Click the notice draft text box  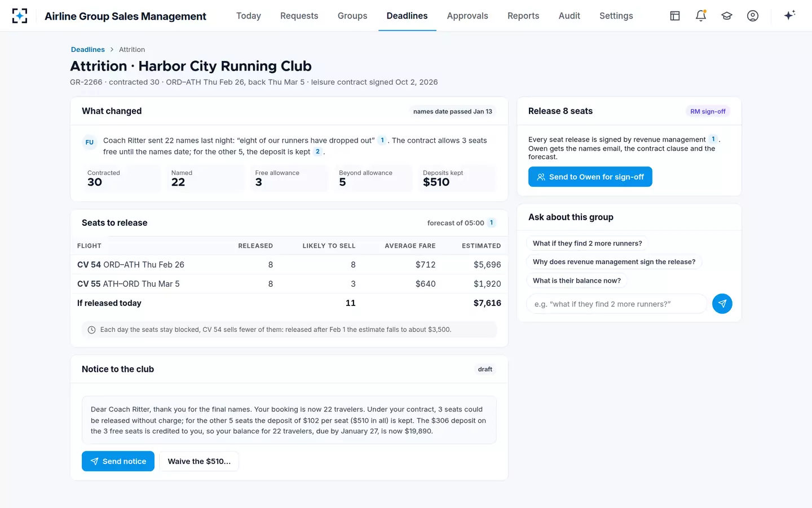289,420
